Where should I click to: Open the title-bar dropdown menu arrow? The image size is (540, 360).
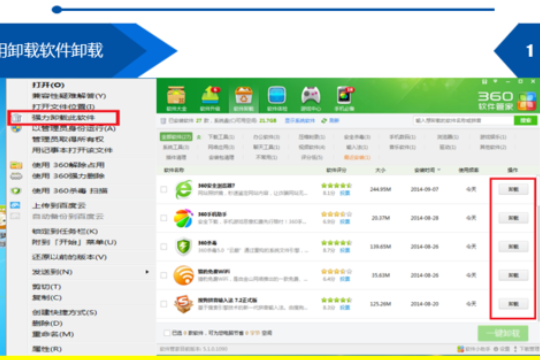(495, 82)
